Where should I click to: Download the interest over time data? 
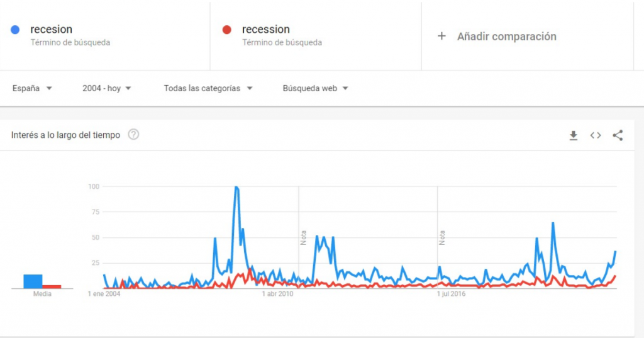(573, 135)
